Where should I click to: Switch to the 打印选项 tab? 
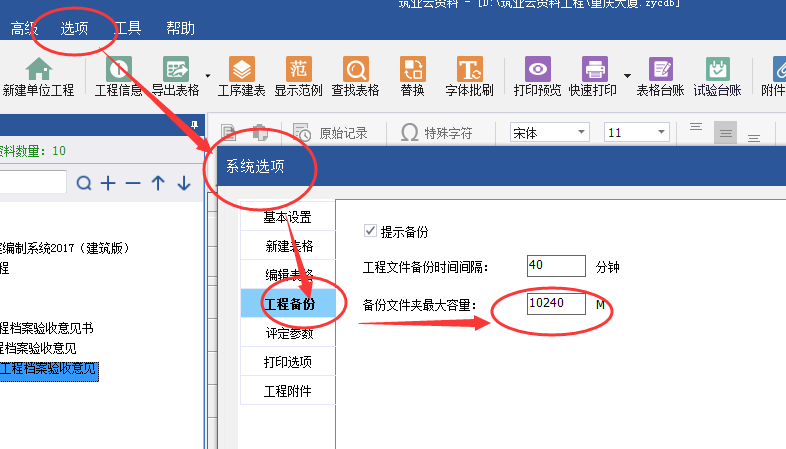287,361
